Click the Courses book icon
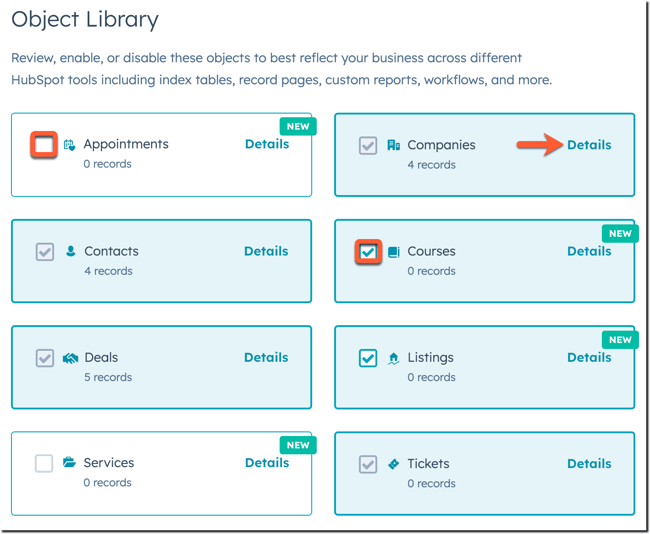The width and height of the screenshot is (650, 534). pos(393,252)
